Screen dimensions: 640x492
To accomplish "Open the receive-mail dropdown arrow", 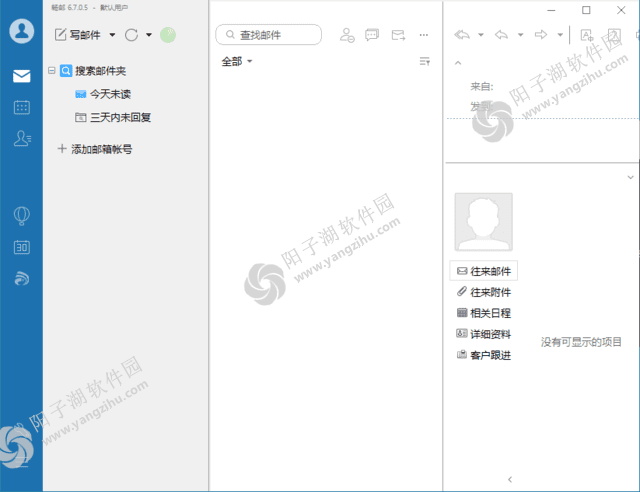I will [149, 35].
